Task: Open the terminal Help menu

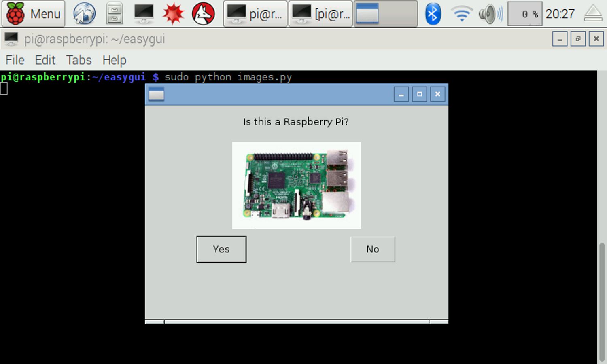Action: [114, 60]
